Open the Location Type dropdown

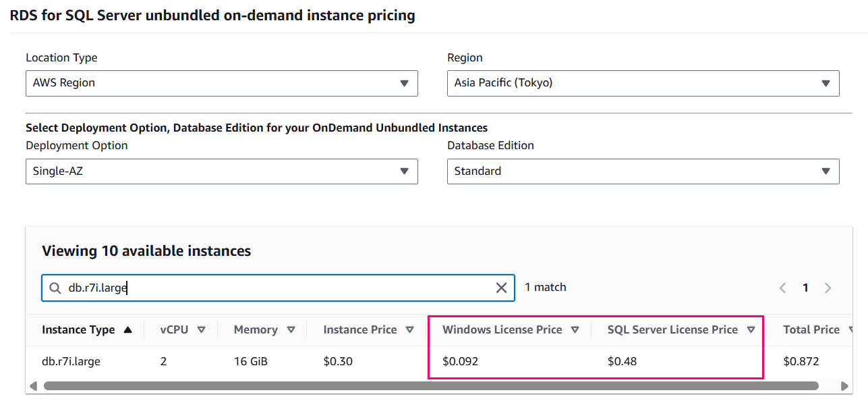(222, 83)
